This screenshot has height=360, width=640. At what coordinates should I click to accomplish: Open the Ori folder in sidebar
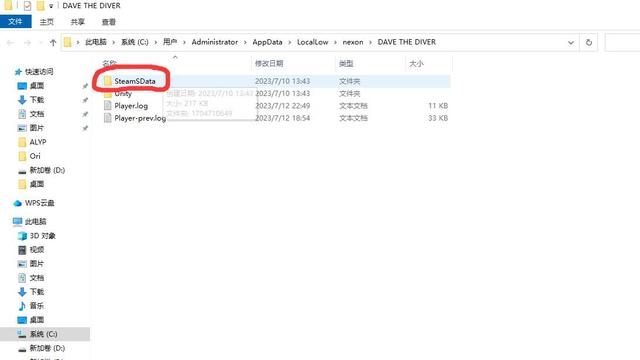tap(35, 156)
